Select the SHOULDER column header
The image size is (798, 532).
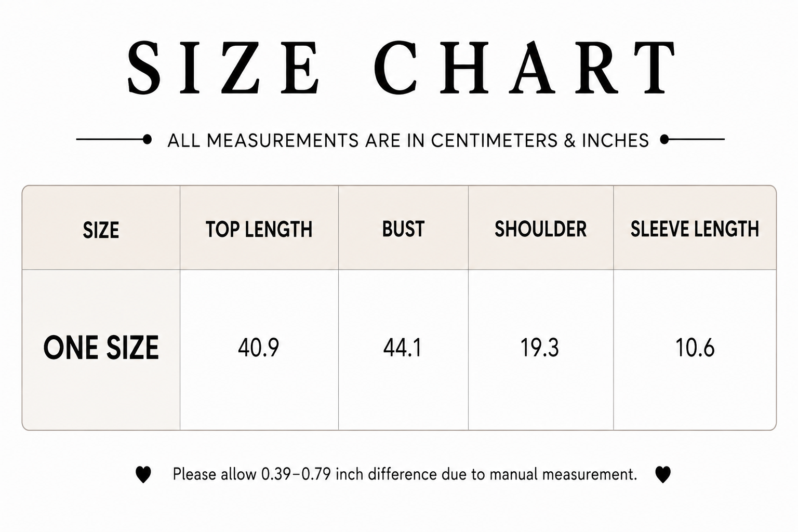click(541, 229)
